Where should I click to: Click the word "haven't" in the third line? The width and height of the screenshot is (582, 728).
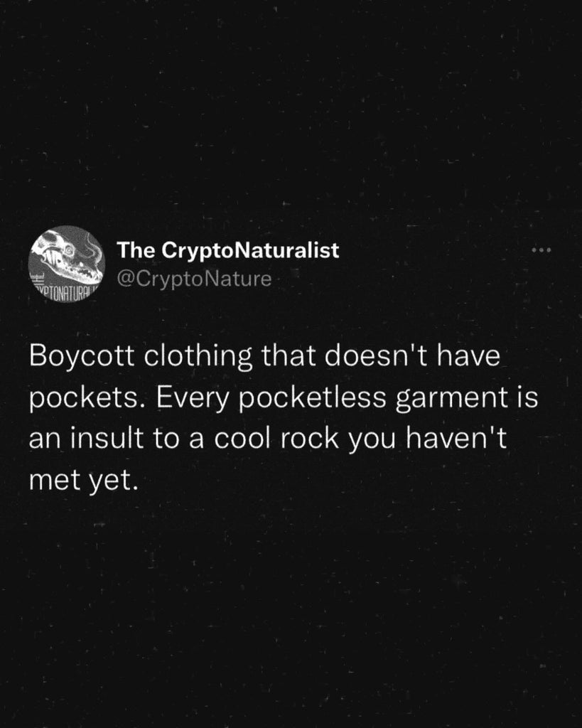[456, 438]
